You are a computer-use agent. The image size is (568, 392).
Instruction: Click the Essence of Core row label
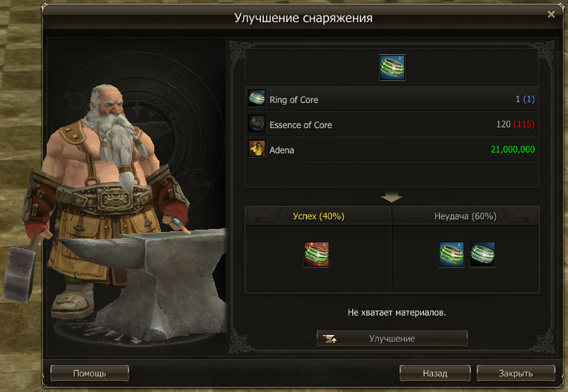click(300, 125)
